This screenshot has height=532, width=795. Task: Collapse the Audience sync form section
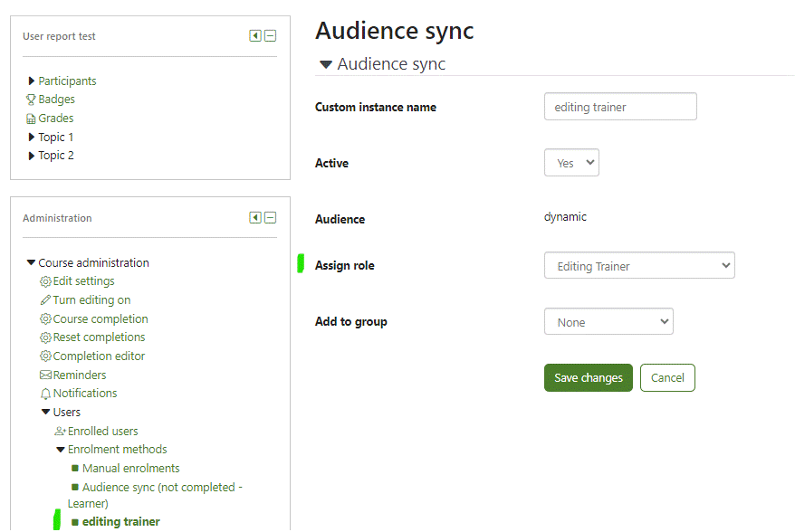(x=325, y=64)
